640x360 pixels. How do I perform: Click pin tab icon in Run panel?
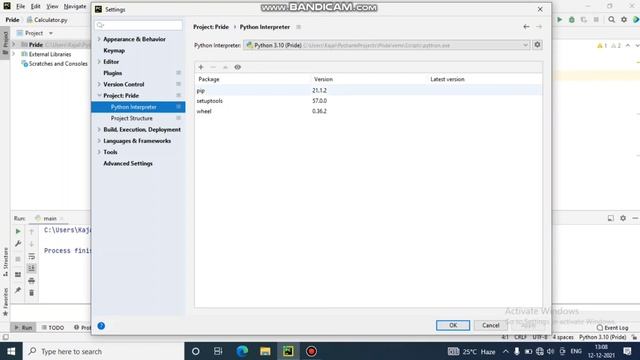coord(18,290)
